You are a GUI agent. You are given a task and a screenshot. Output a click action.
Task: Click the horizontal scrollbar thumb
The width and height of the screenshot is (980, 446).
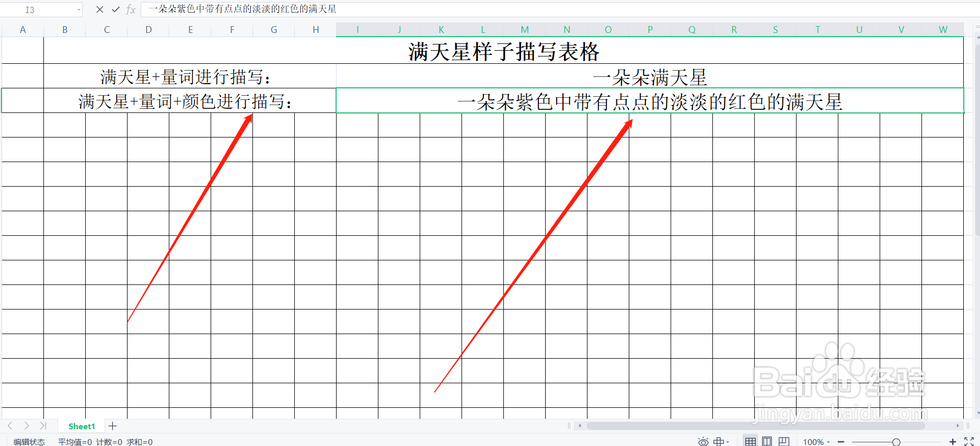coord(756,426)
